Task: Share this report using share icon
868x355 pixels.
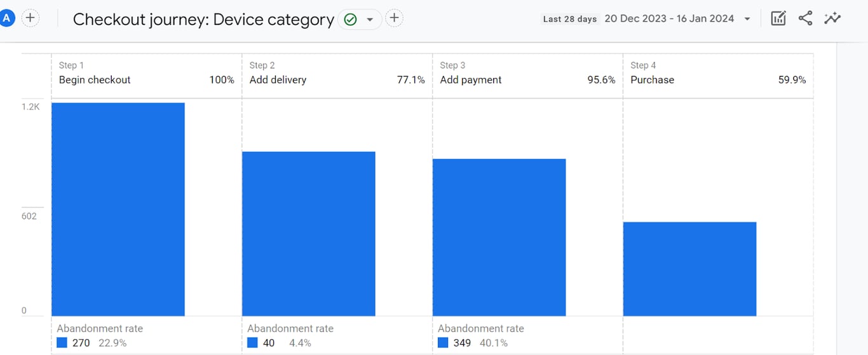Action: pyautogui.click(x=805, y=18)
